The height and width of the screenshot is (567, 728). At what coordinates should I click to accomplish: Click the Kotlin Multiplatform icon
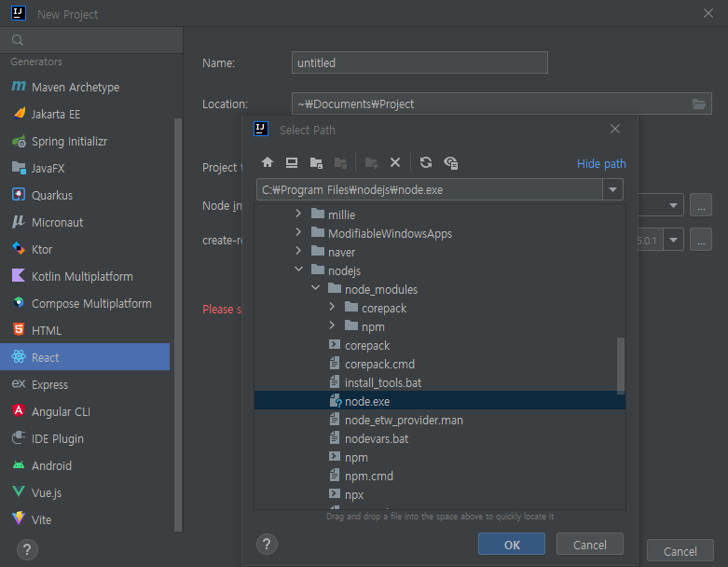[18, 275]
